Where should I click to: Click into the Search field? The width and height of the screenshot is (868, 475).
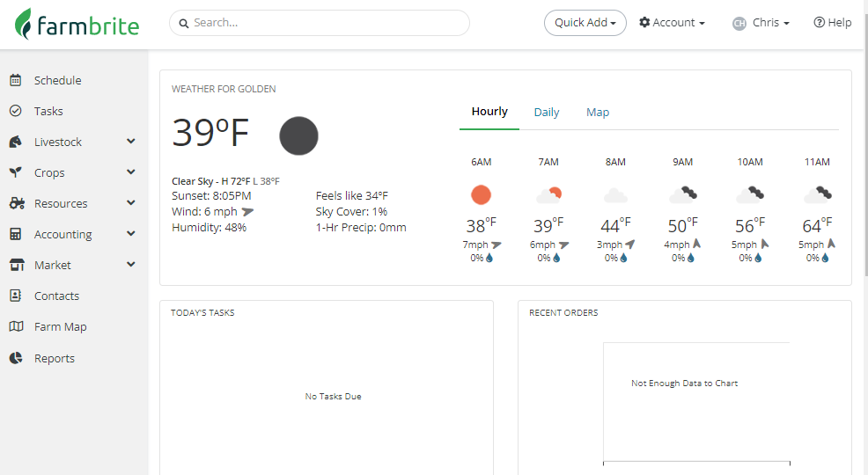[320, 23]
